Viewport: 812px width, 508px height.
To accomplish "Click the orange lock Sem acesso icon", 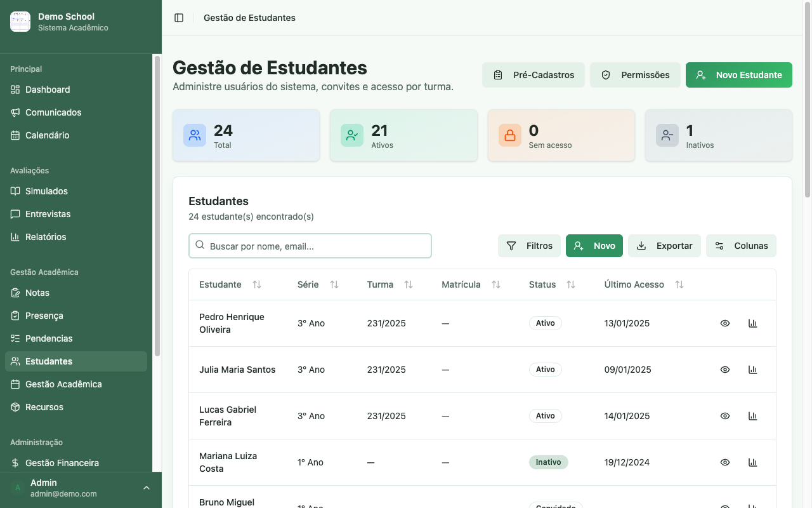I will click(509, 135).
